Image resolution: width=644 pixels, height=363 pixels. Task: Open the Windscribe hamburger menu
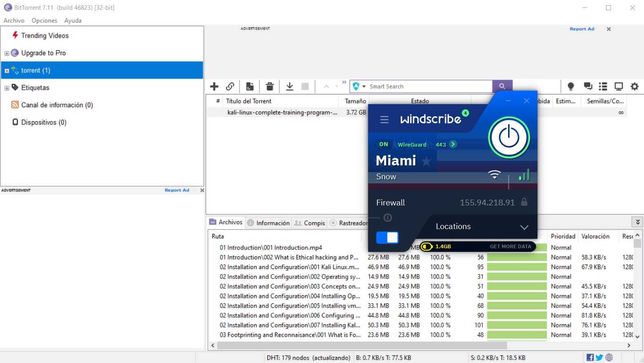pos(384,120)
